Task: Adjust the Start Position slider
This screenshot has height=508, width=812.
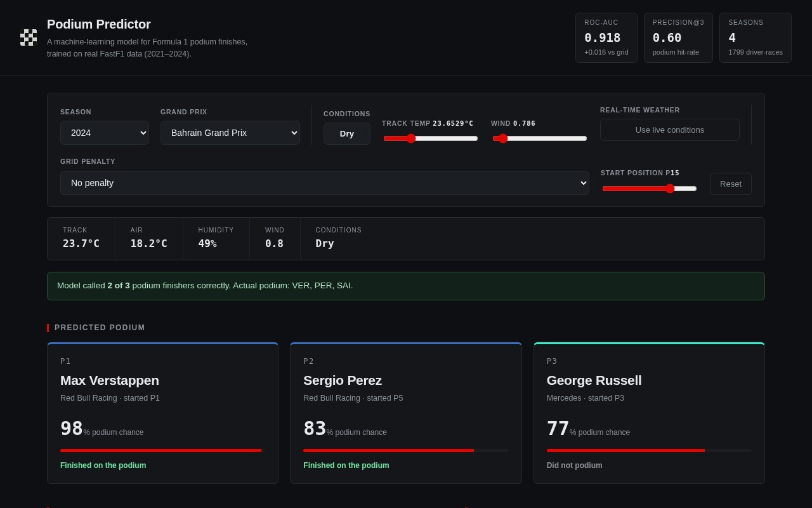Action: (x=650, y=189)
